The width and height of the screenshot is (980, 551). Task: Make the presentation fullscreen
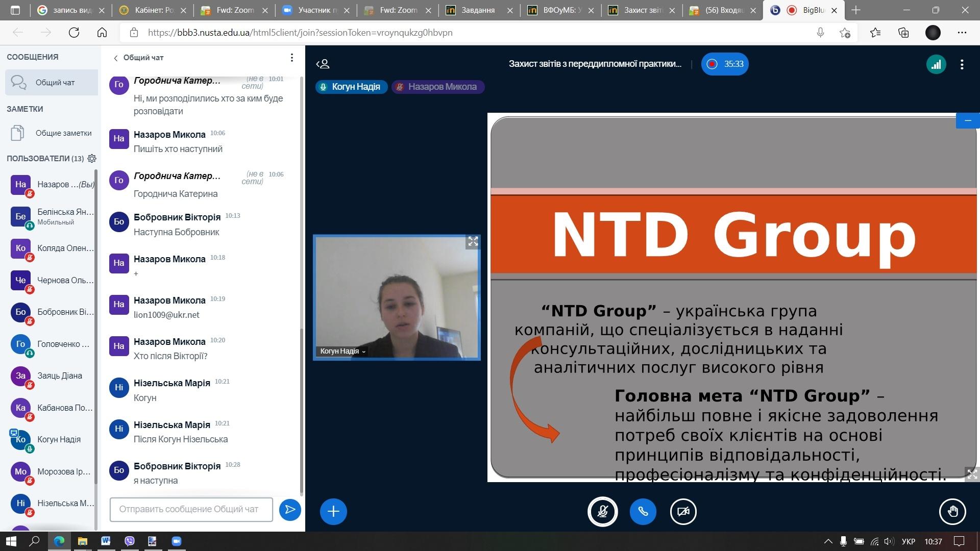point(971,474)
